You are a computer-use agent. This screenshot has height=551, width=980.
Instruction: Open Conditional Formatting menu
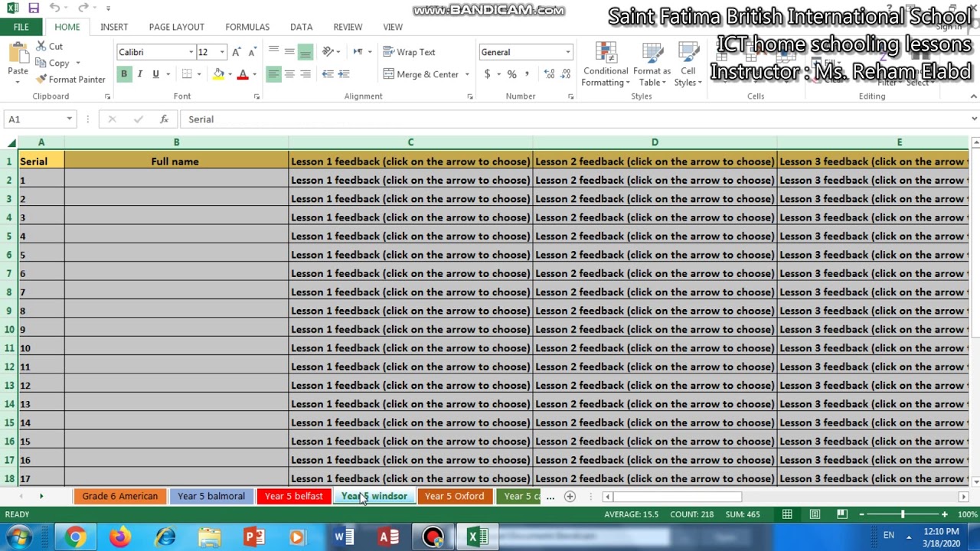[606, 64]
